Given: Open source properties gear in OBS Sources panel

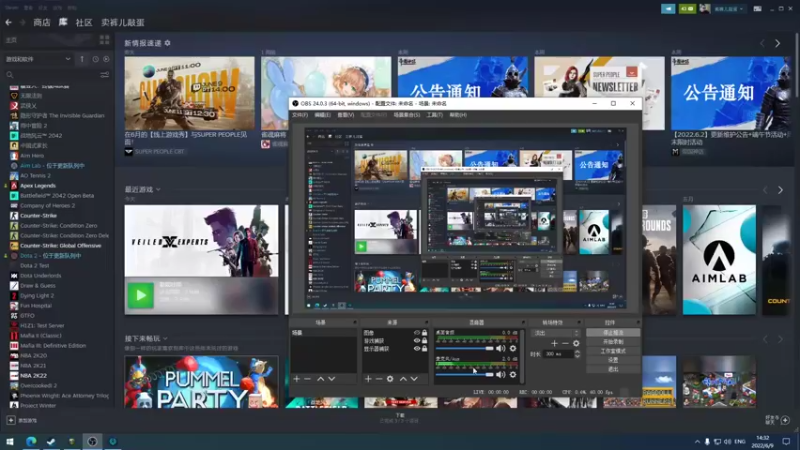Looking at the screenshot, I should pos(390,379).
